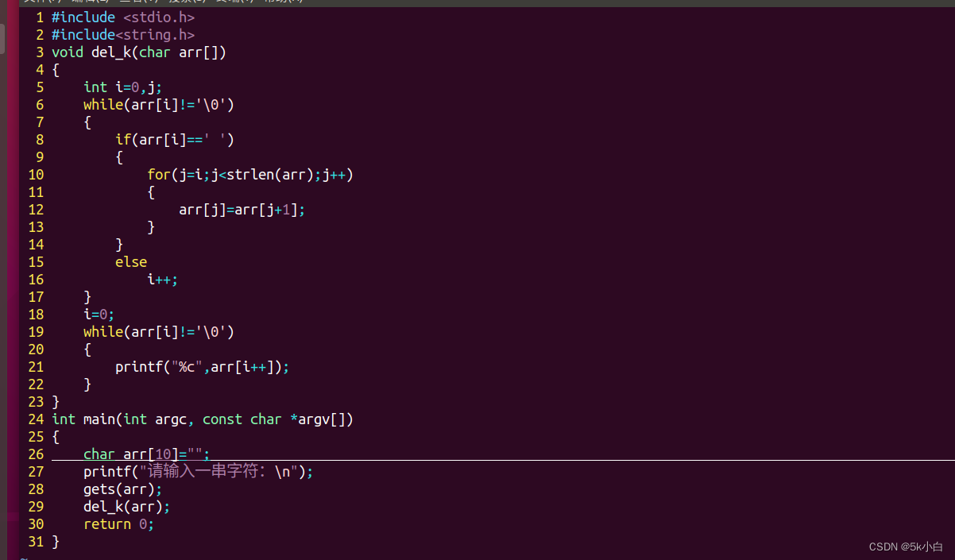Click the gets(arr) statement
955x560 pixels.
[121, 489]
